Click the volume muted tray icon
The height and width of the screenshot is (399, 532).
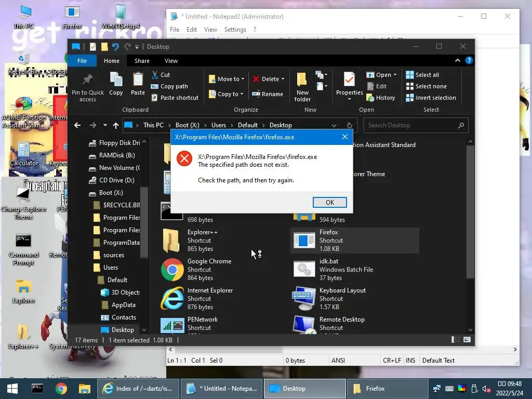coord(486,389)
